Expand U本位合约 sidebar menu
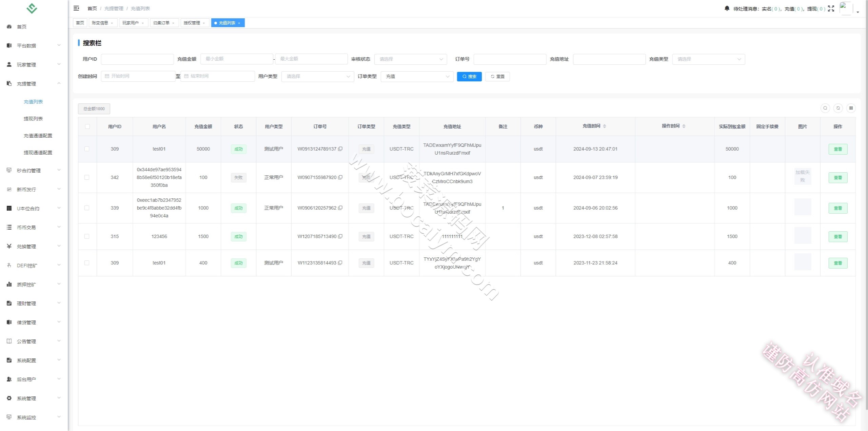 pyautogui.click(x=34, y=209)
